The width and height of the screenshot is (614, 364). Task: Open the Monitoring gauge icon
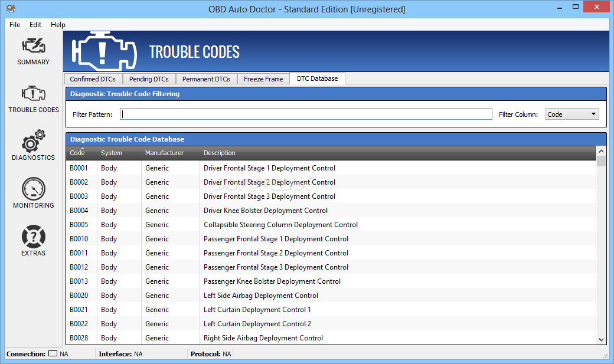coord(33,194)
